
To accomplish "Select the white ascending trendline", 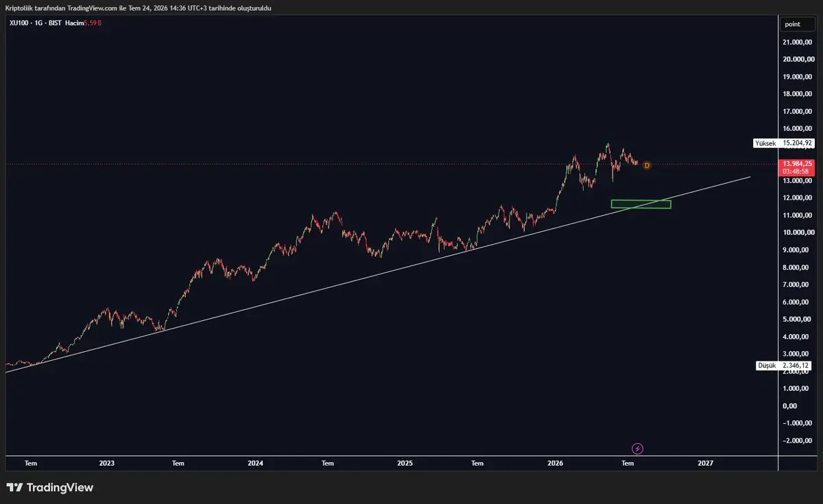I will pos(377,274).
